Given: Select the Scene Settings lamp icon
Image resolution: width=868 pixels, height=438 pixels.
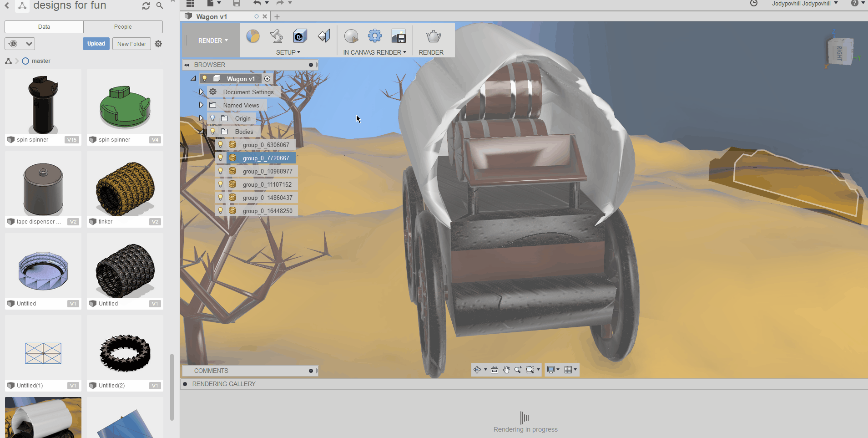Looking at the screenshot, I should 276,36.
